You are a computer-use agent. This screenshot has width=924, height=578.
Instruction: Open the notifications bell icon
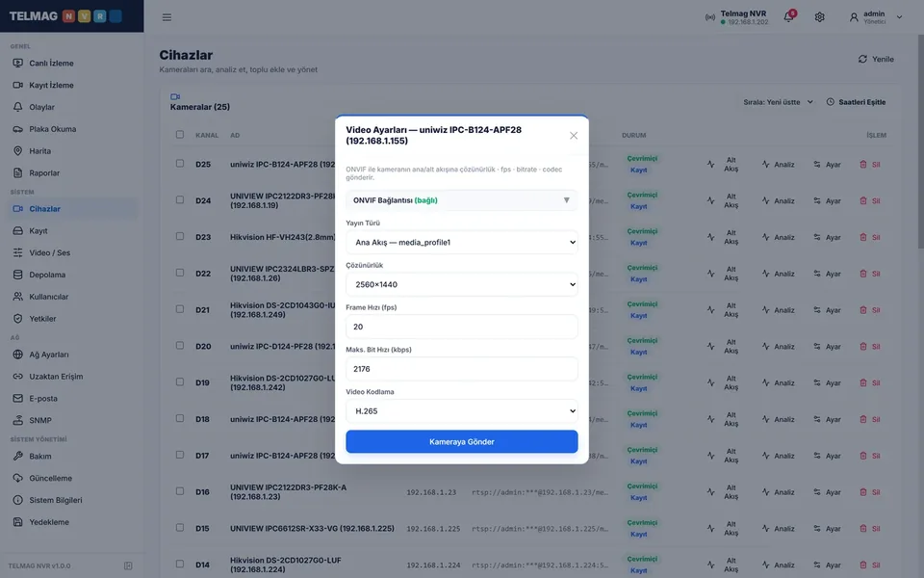click(788, 16)
